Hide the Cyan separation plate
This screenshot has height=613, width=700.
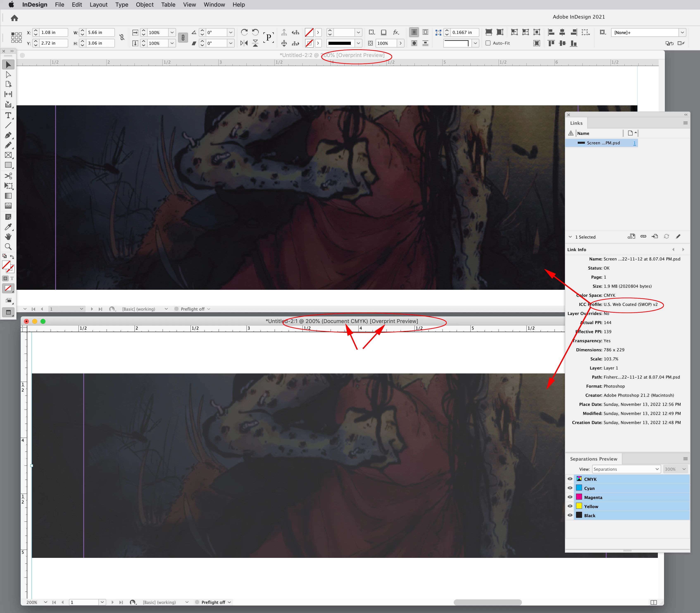[x=570, y=488]
